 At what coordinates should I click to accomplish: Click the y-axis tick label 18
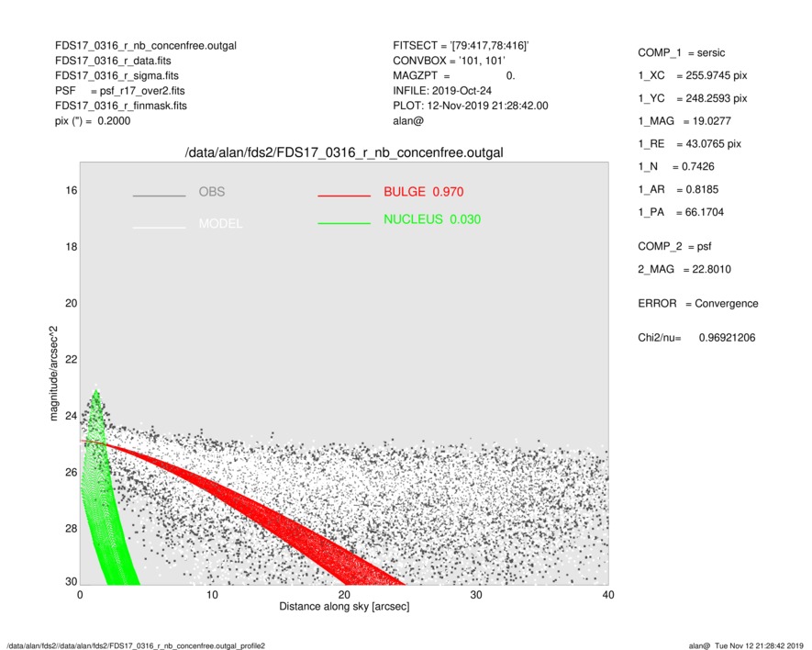71,247
